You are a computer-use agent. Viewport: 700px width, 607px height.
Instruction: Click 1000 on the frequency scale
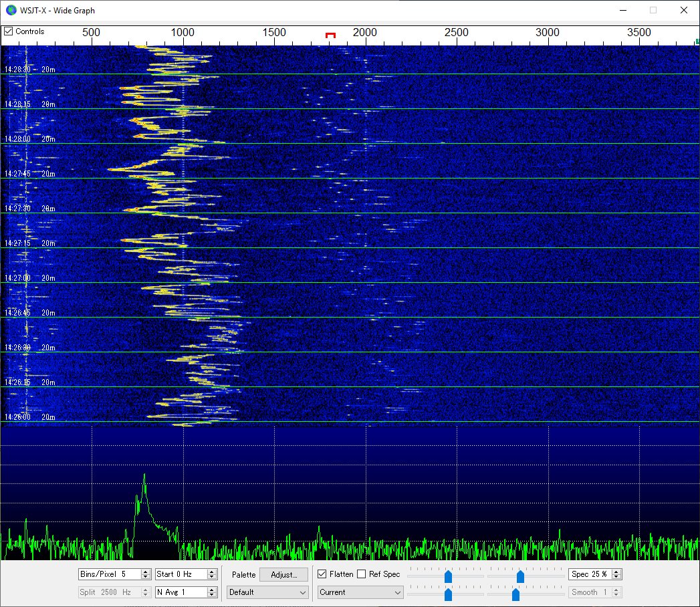click(x=183, y=32)
